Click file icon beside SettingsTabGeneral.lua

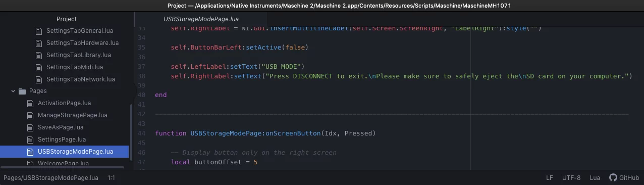(39, 31)
